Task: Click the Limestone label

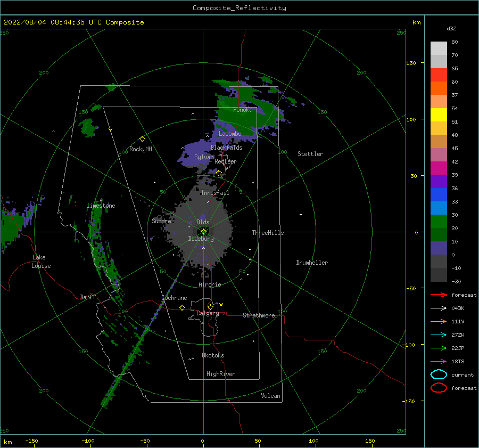Action: 101,206
